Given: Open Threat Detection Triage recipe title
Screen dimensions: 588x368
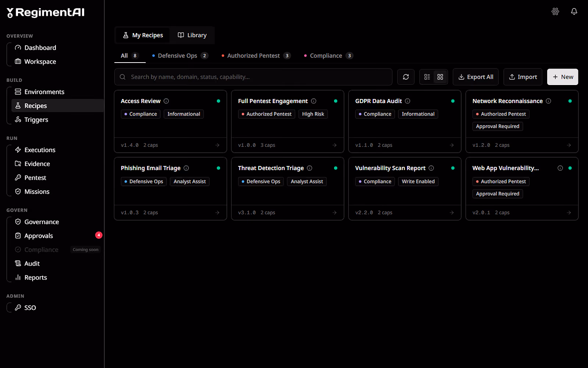Looking at the screenshot, I should (271, 168).
